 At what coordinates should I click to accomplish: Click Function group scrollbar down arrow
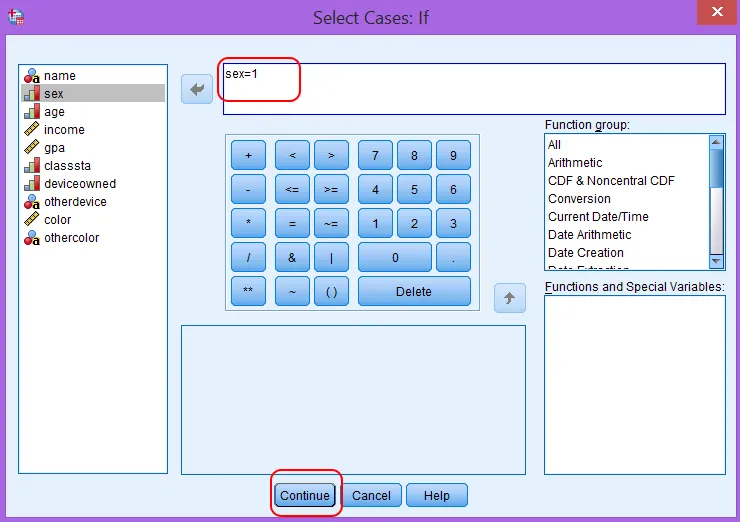[x=716, y=261]
